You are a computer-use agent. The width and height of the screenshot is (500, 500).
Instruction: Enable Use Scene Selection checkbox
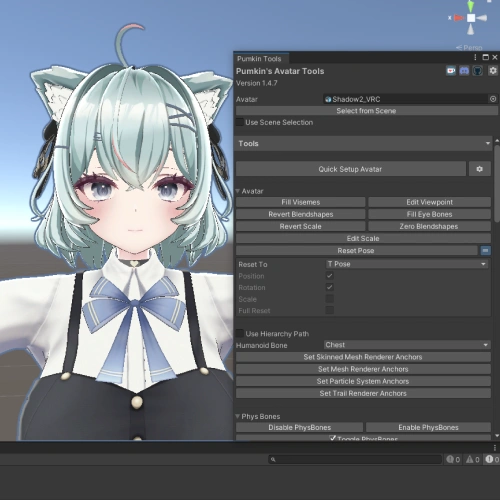point(240,122)
